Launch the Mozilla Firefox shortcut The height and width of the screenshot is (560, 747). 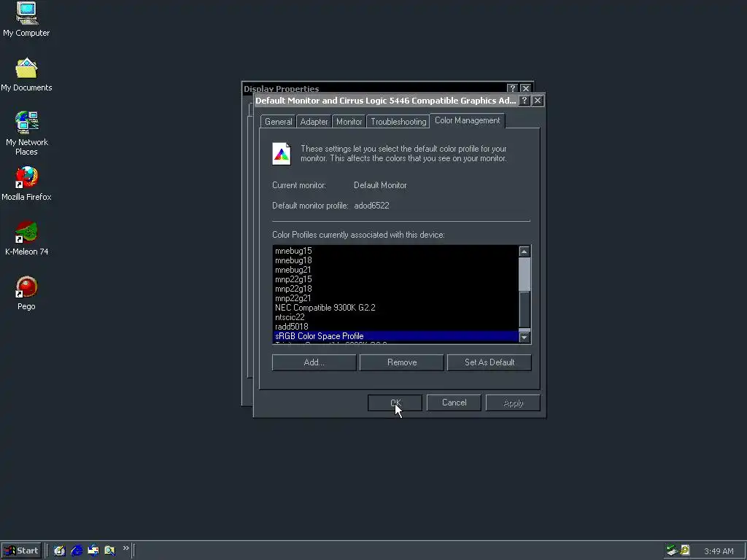(x=26, y=183)
